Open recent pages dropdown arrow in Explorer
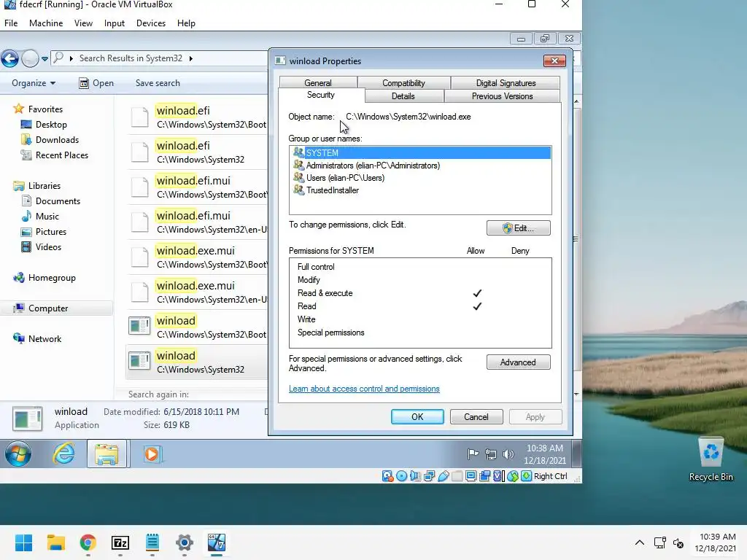This screenshot has width=747, height=560. (44, 58)
